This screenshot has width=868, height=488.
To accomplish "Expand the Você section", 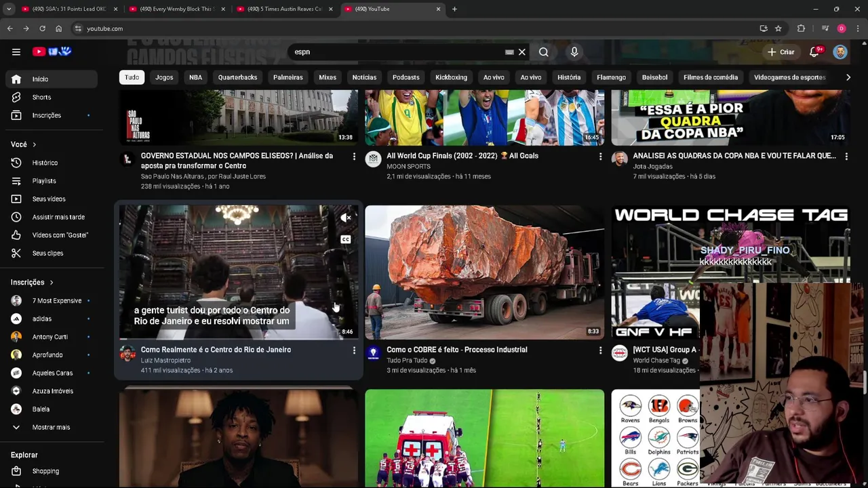I will pyautogui.click(x=24, y=144).
